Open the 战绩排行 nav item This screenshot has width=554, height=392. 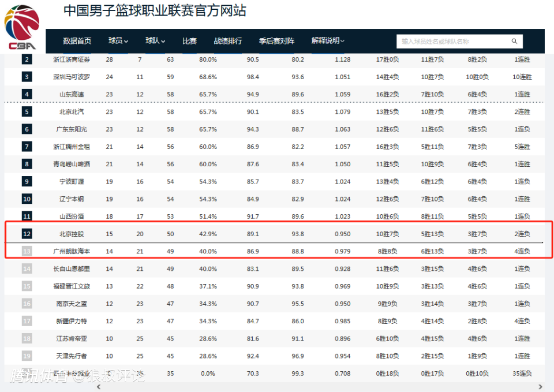tap(228, 41)
